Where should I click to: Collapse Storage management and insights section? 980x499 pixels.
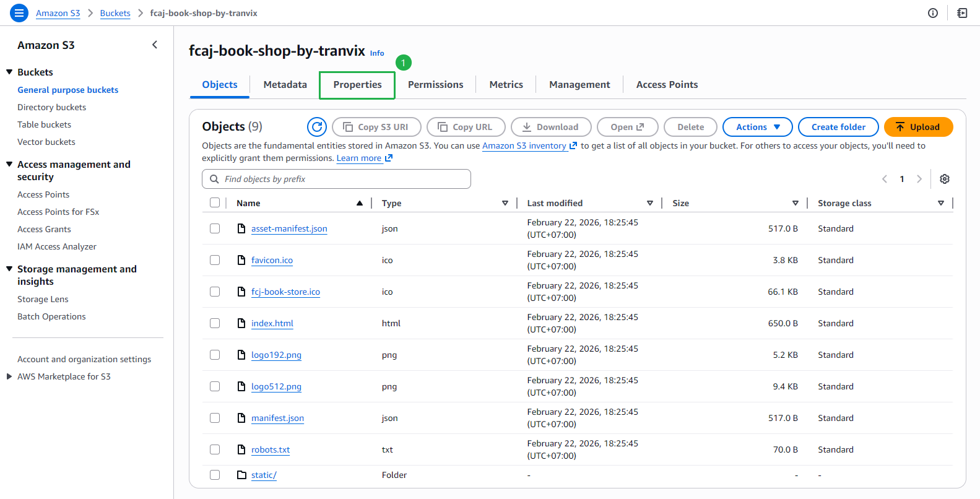(9, 269)
